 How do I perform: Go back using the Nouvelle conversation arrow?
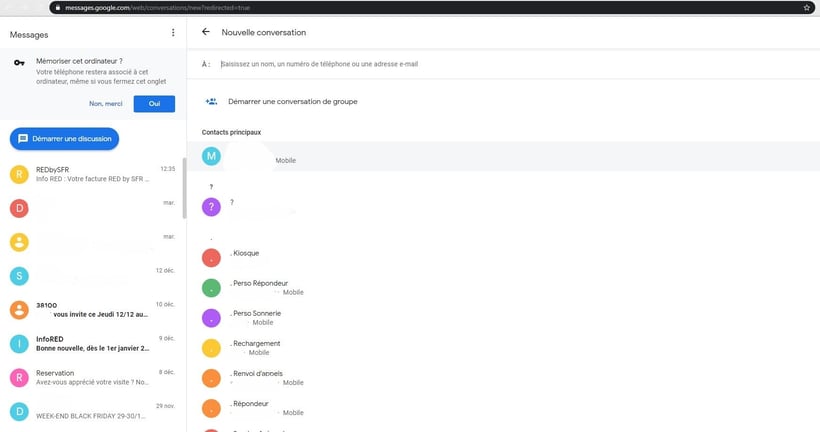[206, 32]
